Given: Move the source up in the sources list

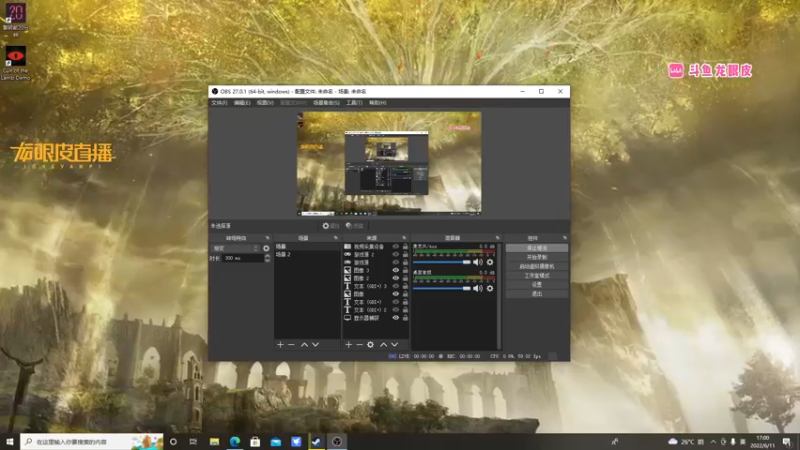Looking at the screenshot, I should pos(384,345).
